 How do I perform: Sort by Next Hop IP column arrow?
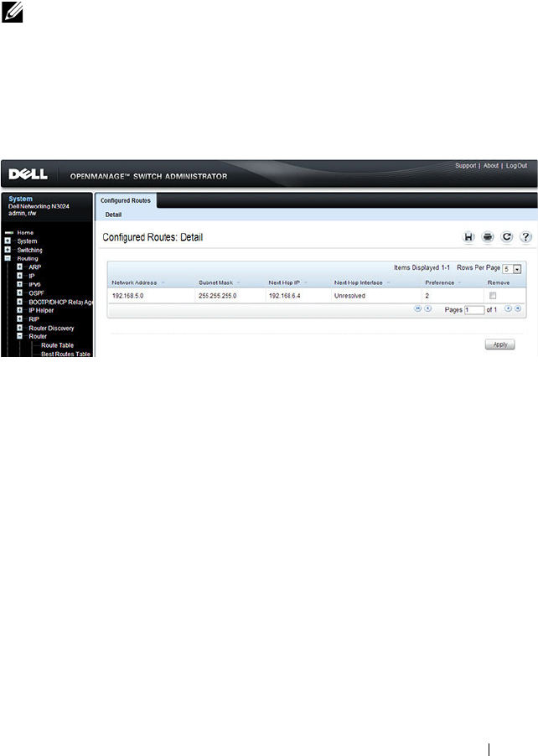(x=306, y=282)
